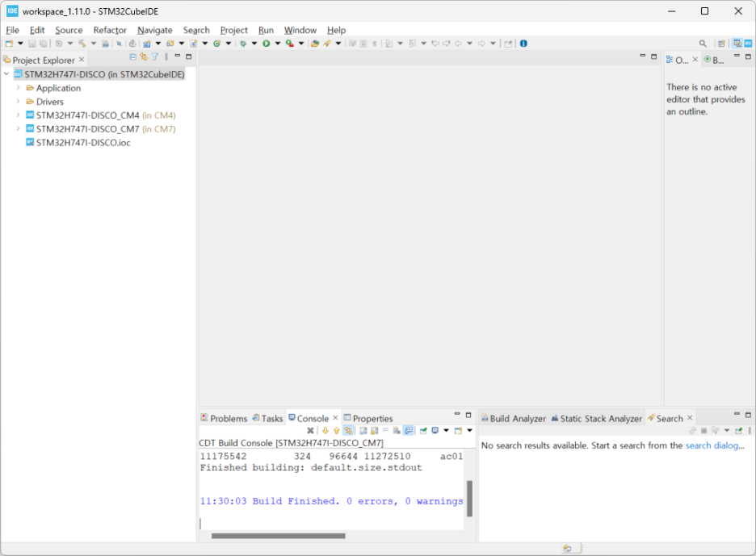The width and height of the screenshot is (756, 556).
Task: Click the magnifier search icon in toolbar
Action: coord(703,44)
